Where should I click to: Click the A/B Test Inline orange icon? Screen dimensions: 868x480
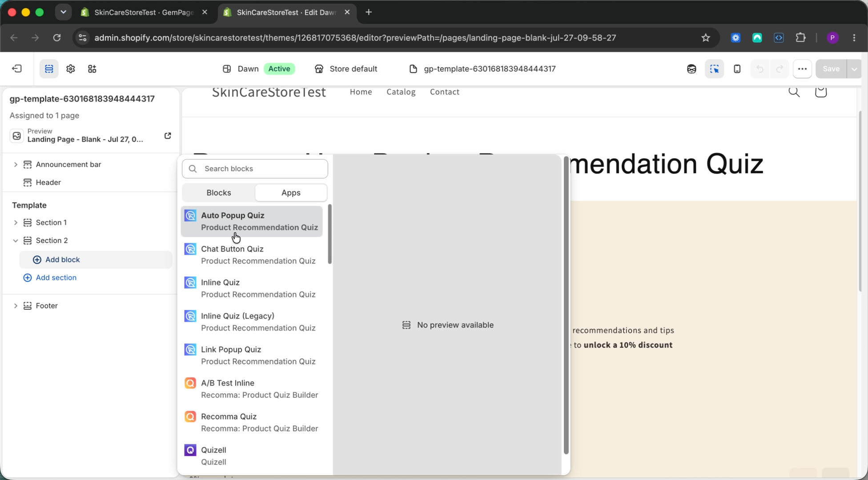[190, 383]
